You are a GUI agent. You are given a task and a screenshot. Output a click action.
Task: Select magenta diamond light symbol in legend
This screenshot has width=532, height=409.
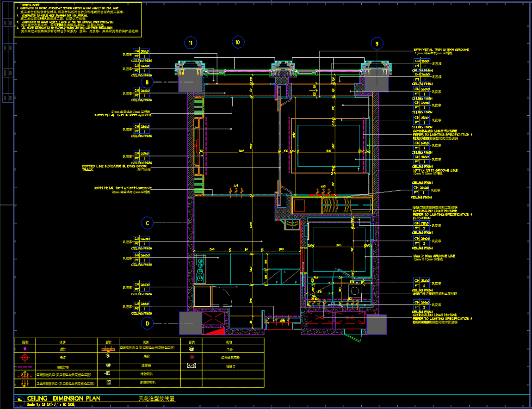(x=25, y=349)
